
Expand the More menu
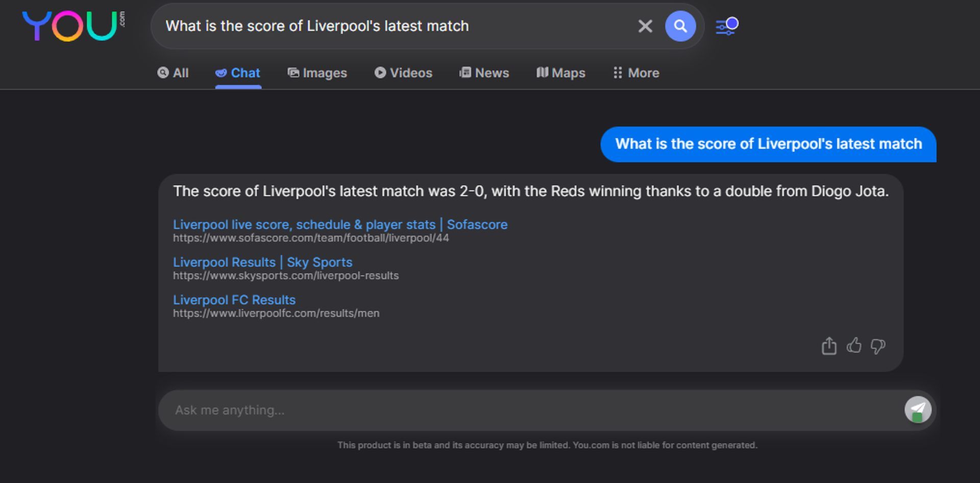pos(636,73)
